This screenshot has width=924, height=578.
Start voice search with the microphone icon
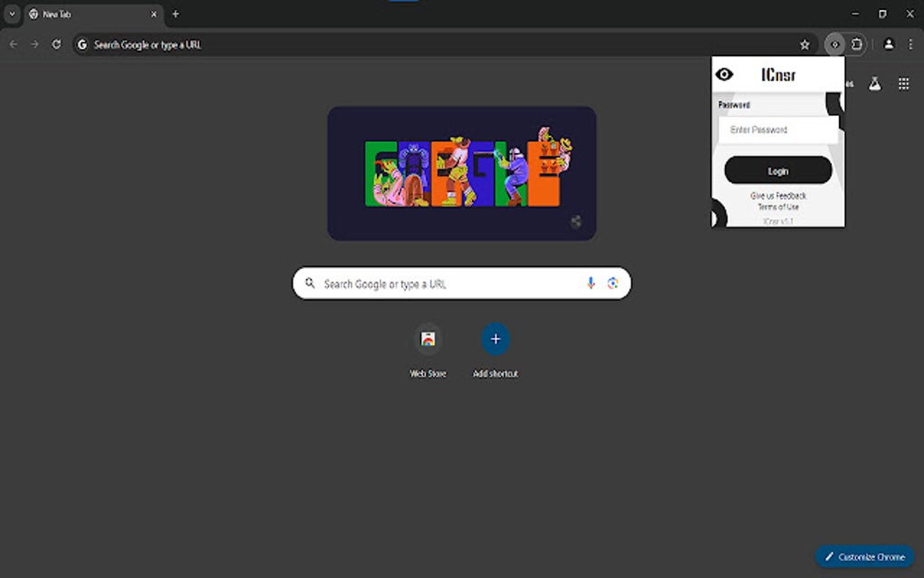pos(591,283)
